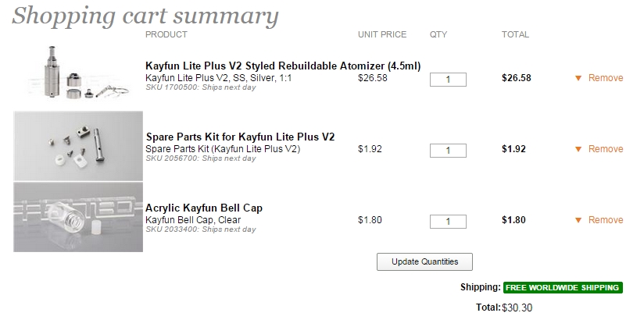Remove the Kayfun Lite Plus V2 atomizer from the cart
Screen dimensions: 644x320
click(606, 78)
